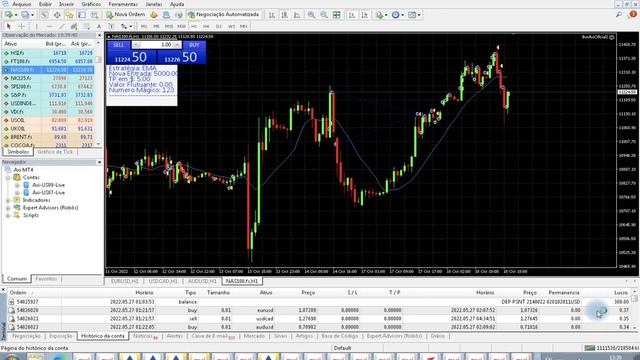The image size is (640, 360).
Task: Switch chart to bar chart
Action: (272, 15)
